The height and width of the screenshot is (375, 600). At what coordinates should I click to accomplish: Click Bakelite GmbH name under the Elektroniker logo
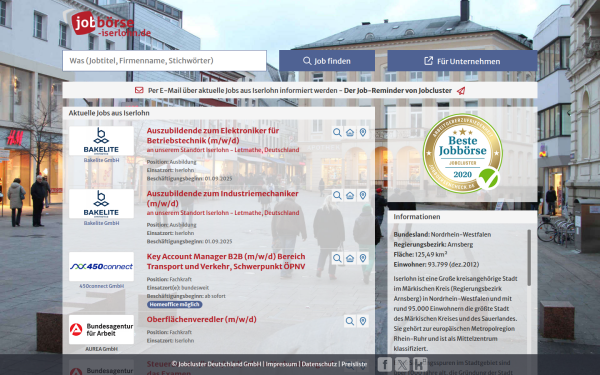101,160
